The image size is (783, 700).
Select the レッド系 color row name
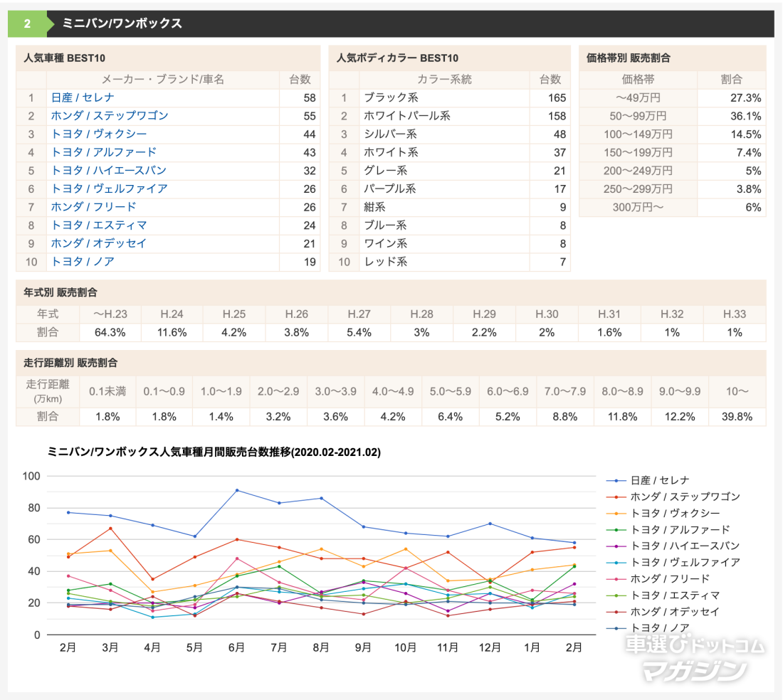tap(386, 262)
